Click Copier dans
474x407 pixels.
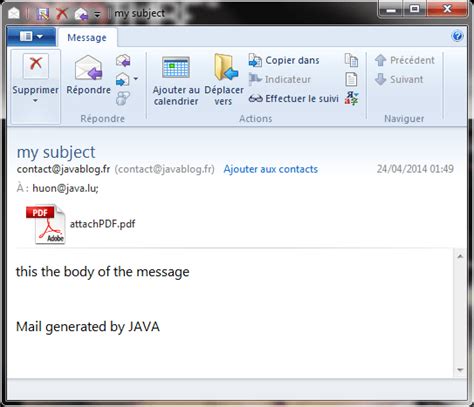click(284, 60)
